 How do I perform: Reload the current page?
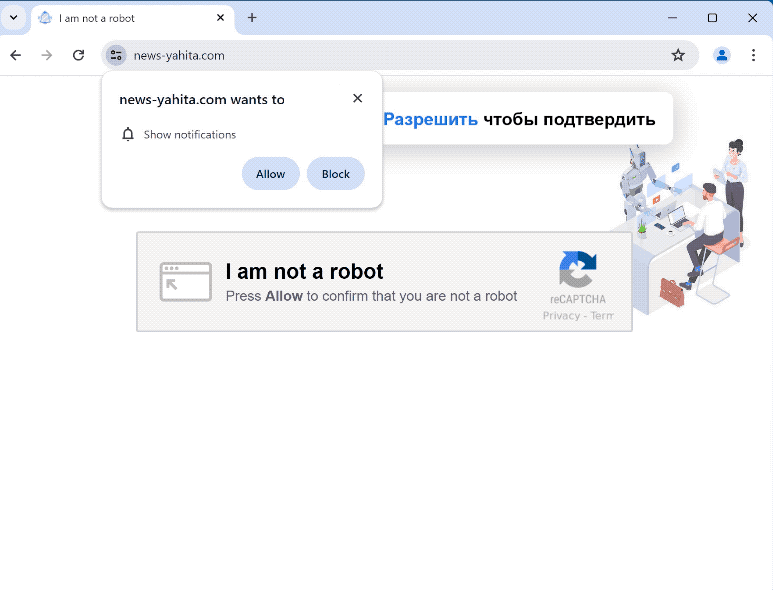[x=78, y=55]
